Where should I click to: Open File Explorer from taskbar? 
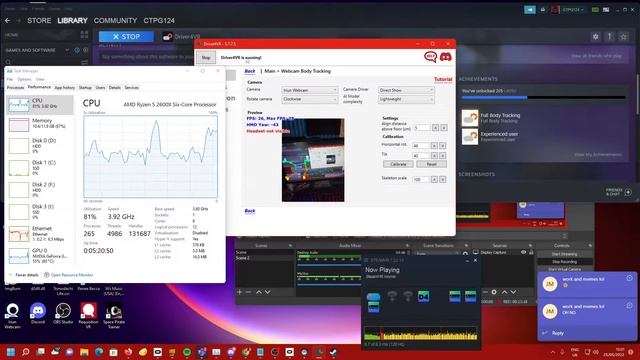84,352
